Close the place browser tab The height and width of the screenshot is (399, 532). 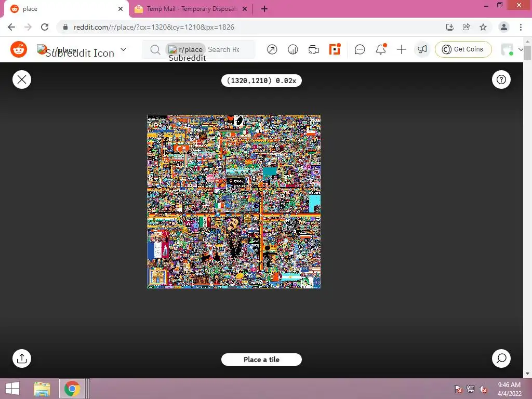tap(121, 9)
